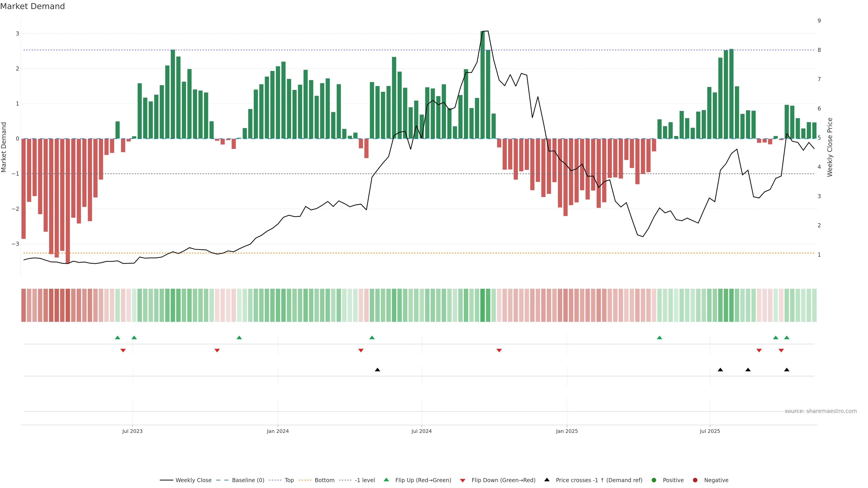The width and height of the screenshot is (868, 488).
Task: Click the black Price crosses -1 legend triangle
Action: click(x=547, y=480)
